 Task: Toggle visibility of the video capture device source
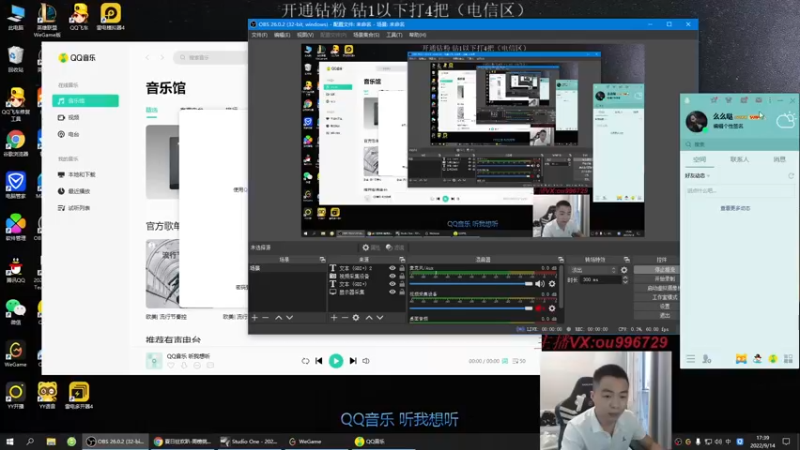(392, 276)
